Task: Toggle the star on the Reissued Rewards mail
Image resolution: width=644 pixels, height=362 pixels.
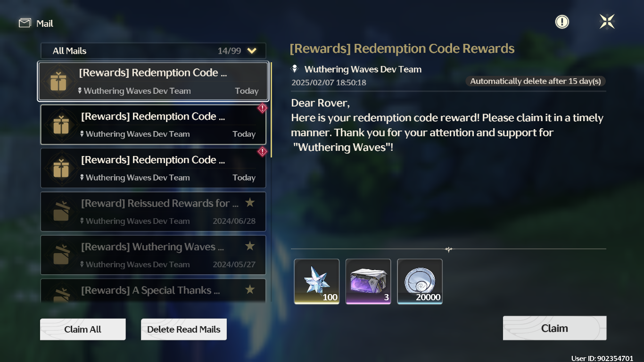Action: (x=250, y=203)
